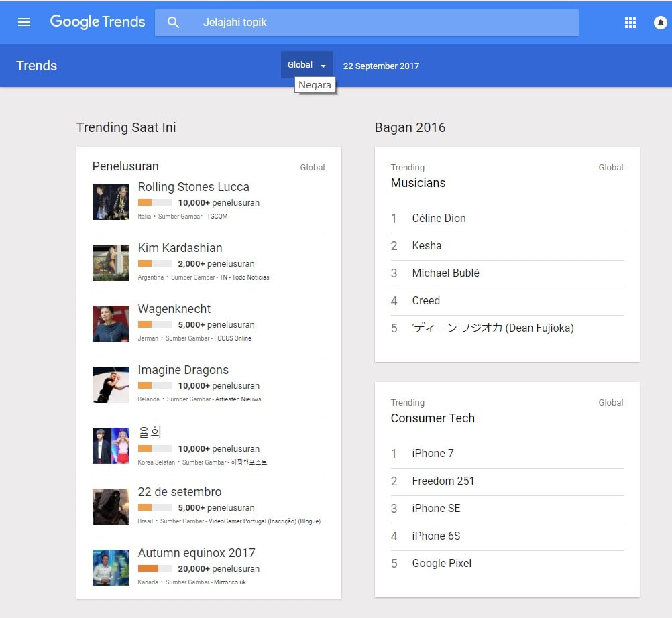Click the TGCOM image source text

[217, 217]
